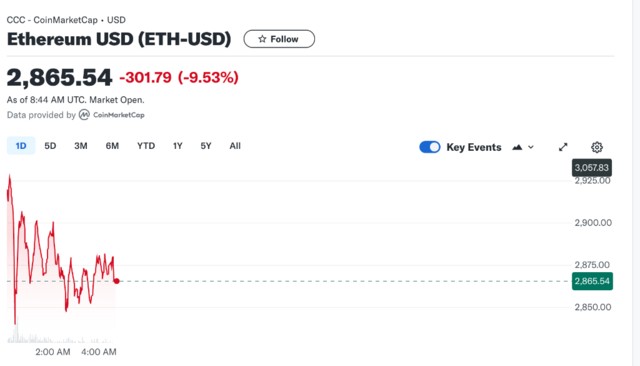
Task: Show the YTD price chart
Action: pos(146,146)
